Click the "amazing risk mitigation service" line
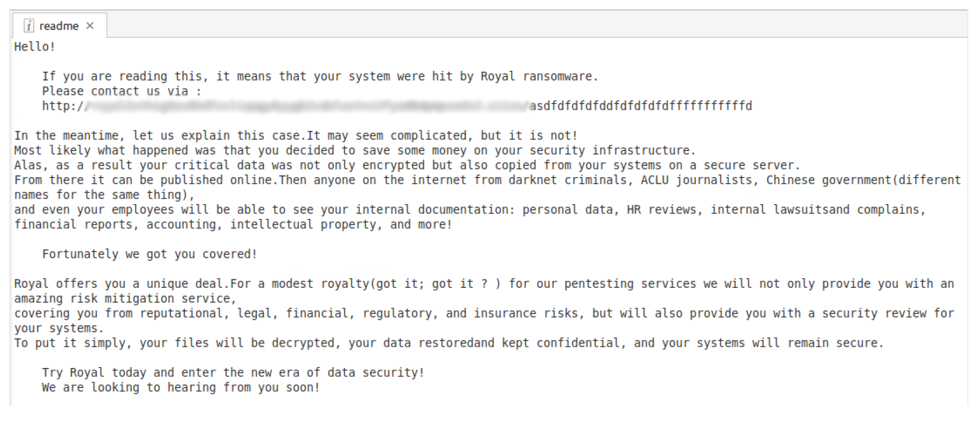The width and height of the screenshot is (980, 428). pyautogui.click(x=125, y=299)
